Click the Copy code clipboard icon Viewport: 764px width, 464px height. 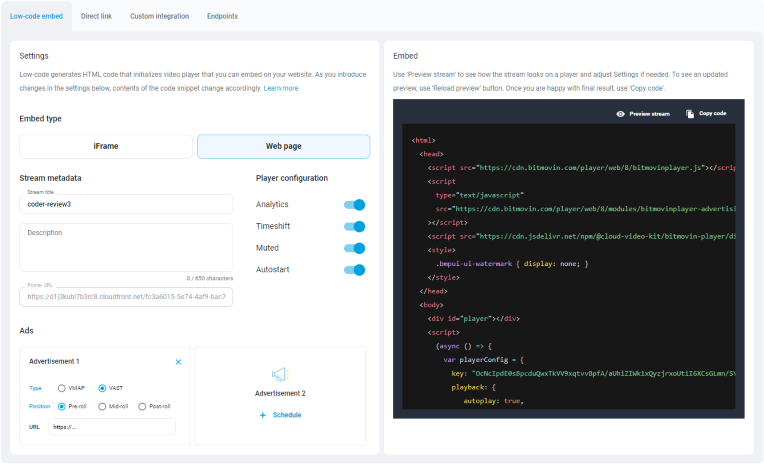click(x=690, y=114)
